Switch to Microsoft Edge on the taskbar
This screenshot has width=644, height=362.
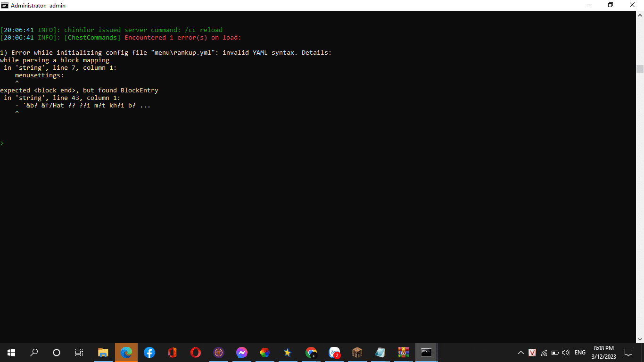tap(126, 353)
